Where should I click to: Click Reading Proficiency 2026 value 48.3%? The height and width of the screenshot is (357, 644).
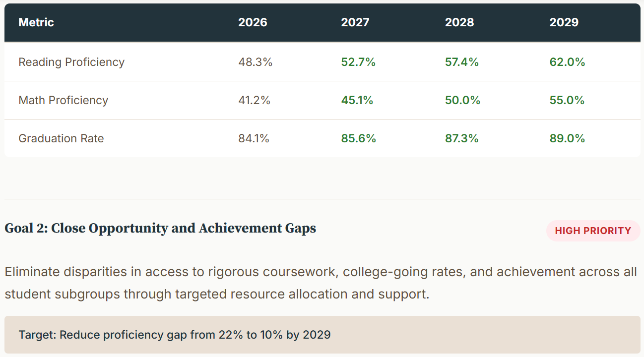coord(255,62)
